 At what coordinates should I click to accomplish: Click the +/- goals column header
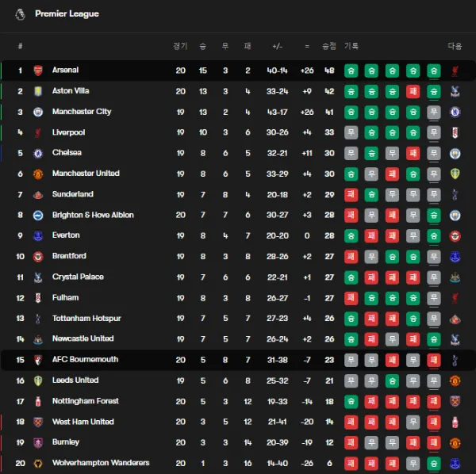click(277, 46)
